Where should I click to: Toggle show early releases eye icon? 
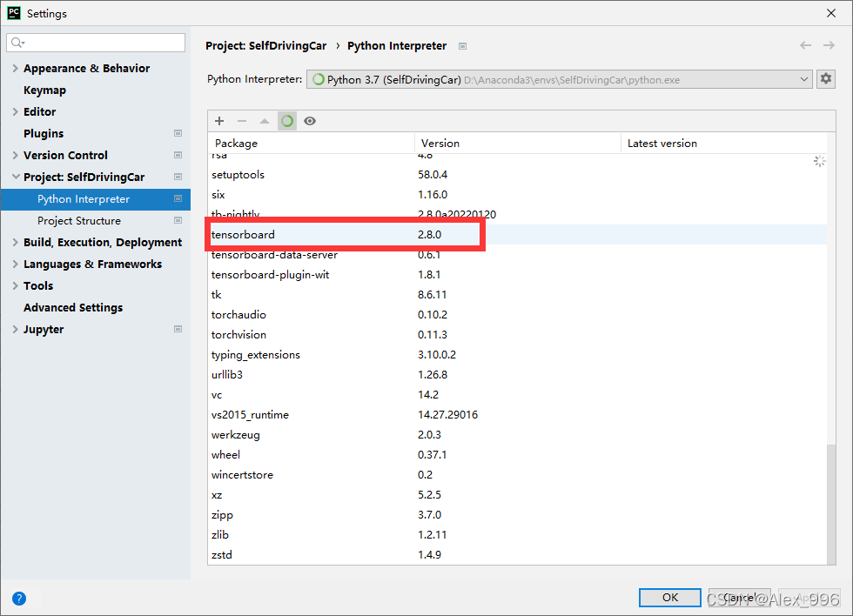pyautogui.click(x=310, y=121)
